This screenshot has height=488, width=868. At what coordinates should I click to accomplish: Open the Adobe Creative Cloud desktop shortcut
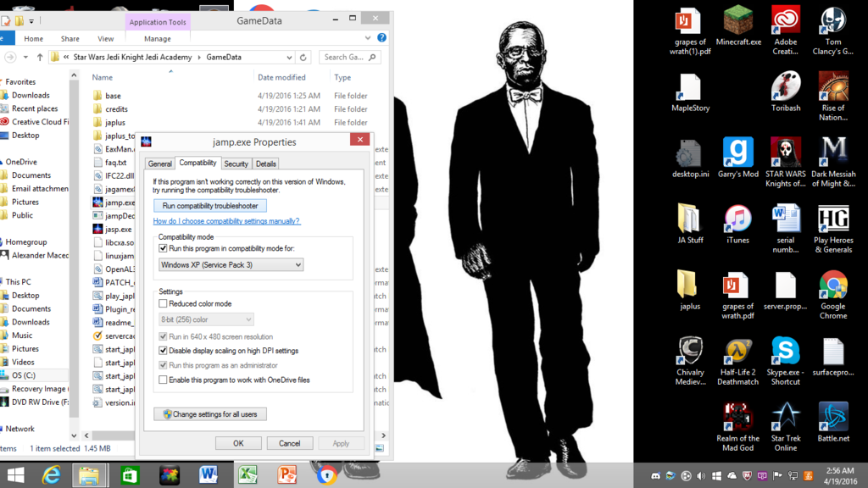[786, 30]
